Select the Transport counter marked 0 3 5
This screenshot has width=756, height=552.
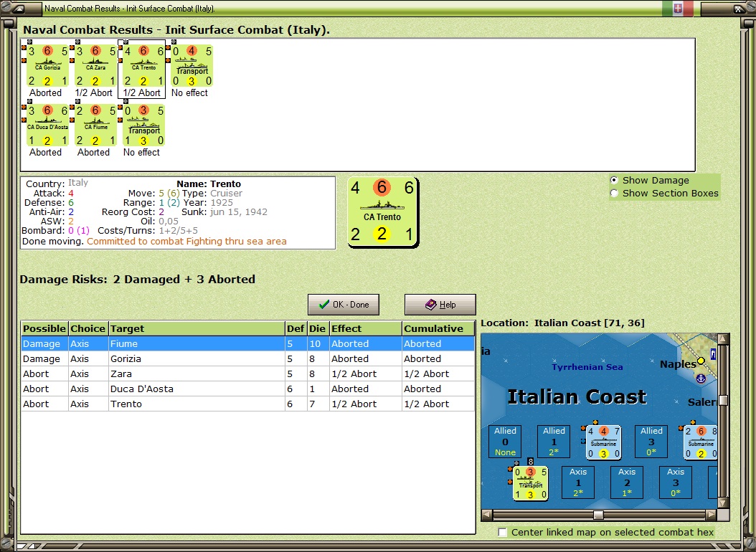coord(143,125)
